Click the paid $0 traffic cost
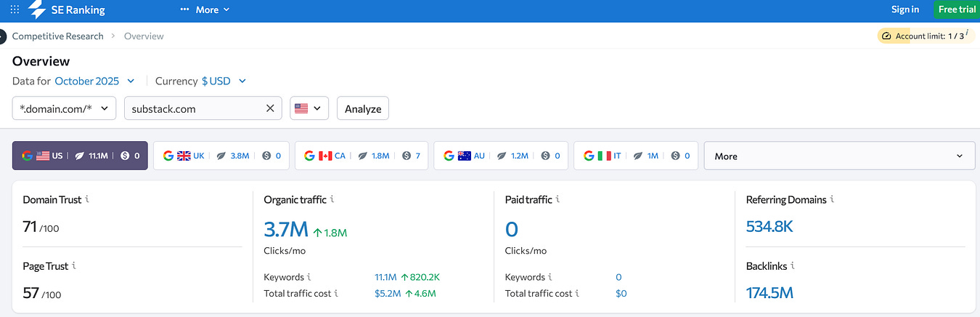The width and height of the screenshot is (980, 317). 621,294
